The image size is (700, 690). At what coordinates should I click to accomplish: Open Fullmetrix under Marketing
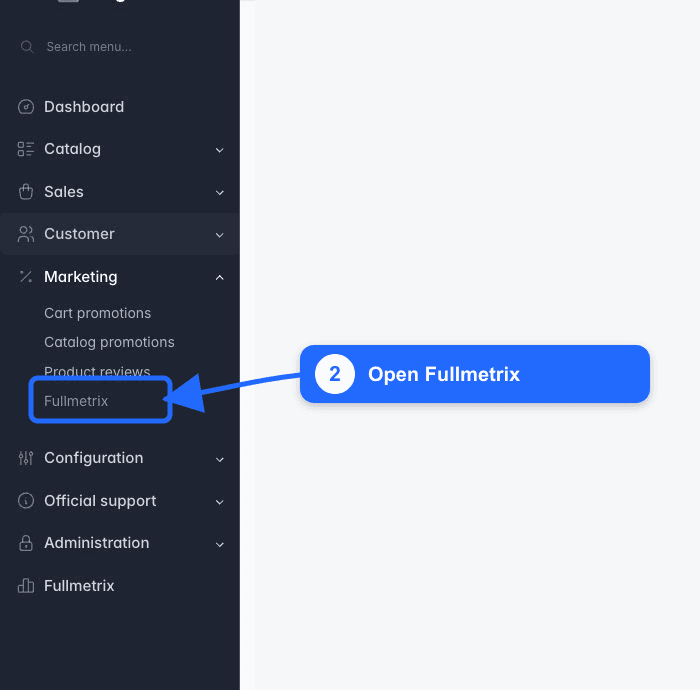(76, 401)
